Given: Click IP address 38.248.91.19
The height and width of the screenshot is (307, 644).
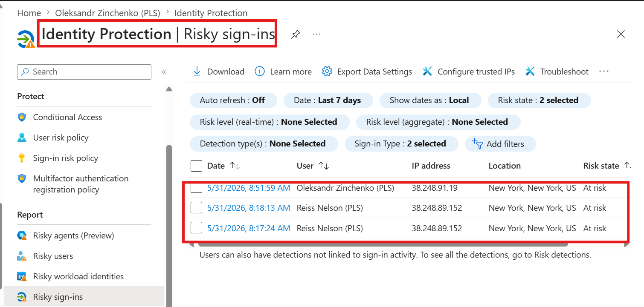Looking at the screenshot, I should (x=435, y=188).
